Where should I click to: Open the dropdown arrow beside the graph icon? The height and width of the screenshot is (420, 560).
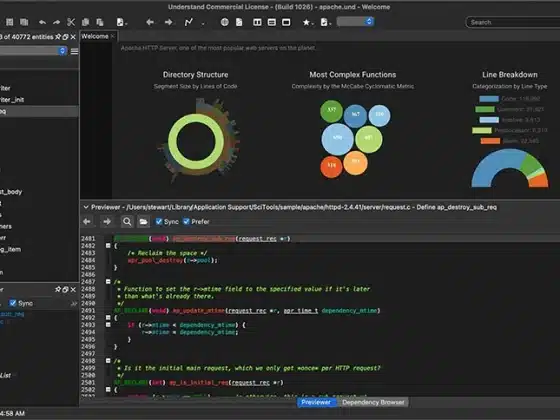[x=203, y=24]
